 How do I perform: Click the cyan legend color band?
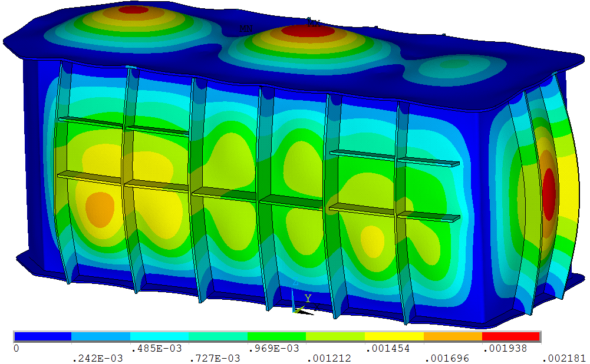coord(160,336)
